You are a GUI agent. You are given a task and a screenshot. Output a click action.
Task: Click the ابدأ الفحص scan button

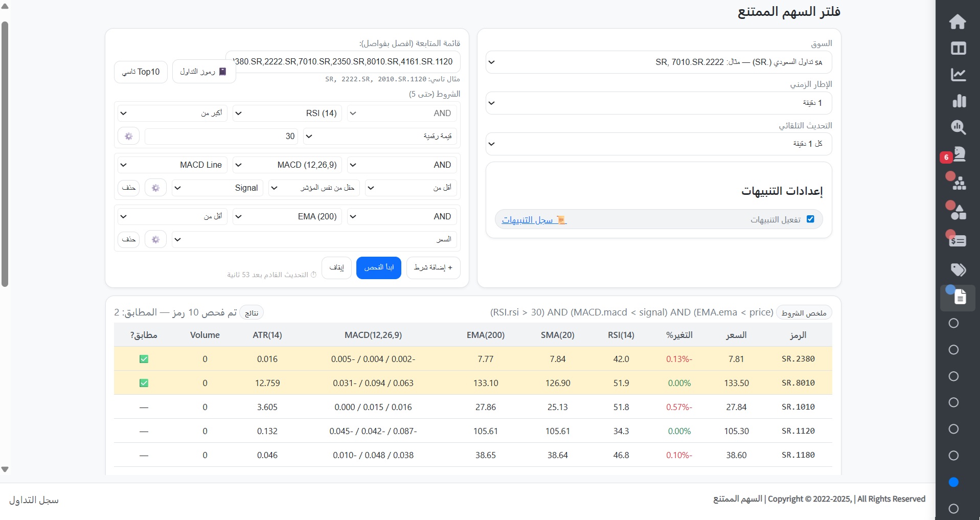378,267
